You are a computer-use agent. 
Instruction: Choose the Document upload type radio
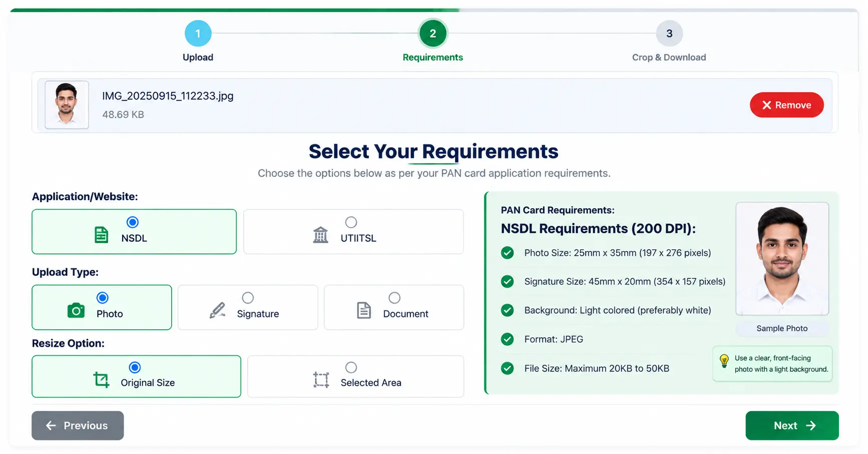click(394, 298)
